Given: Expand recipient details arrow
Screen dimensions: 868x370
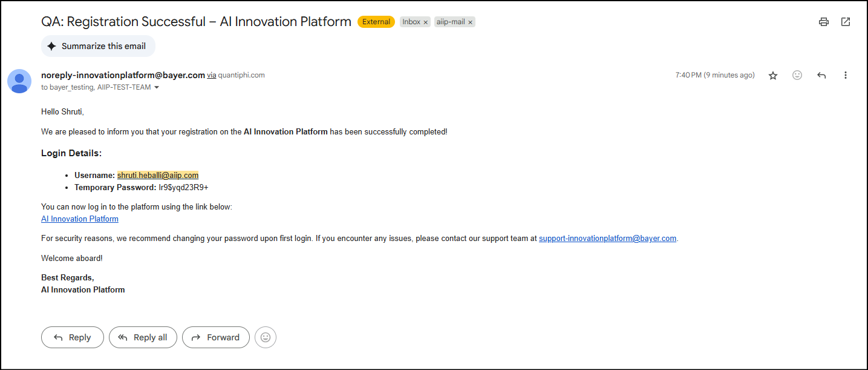Looking at the screenshot, I should 157,88.
